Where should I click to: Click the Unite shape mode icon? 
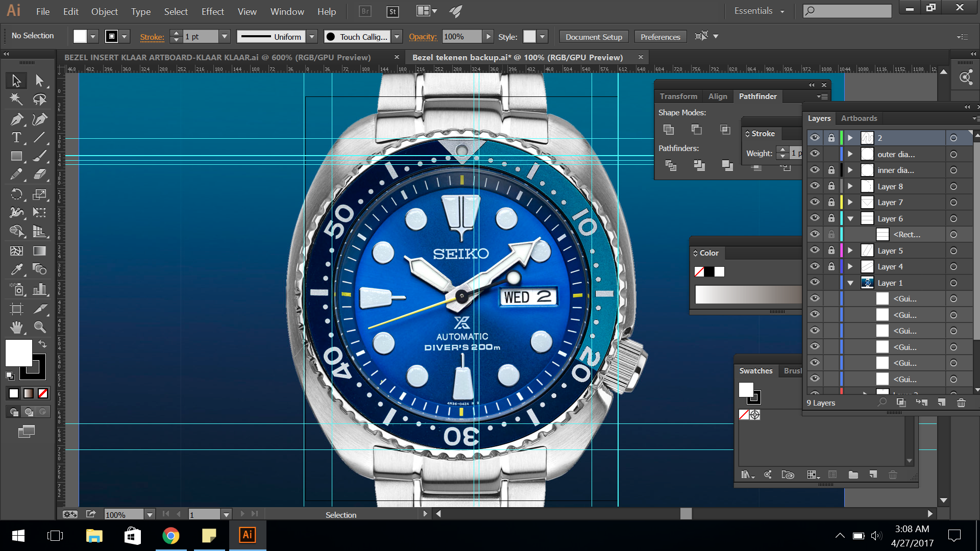(x=668, y=130)
